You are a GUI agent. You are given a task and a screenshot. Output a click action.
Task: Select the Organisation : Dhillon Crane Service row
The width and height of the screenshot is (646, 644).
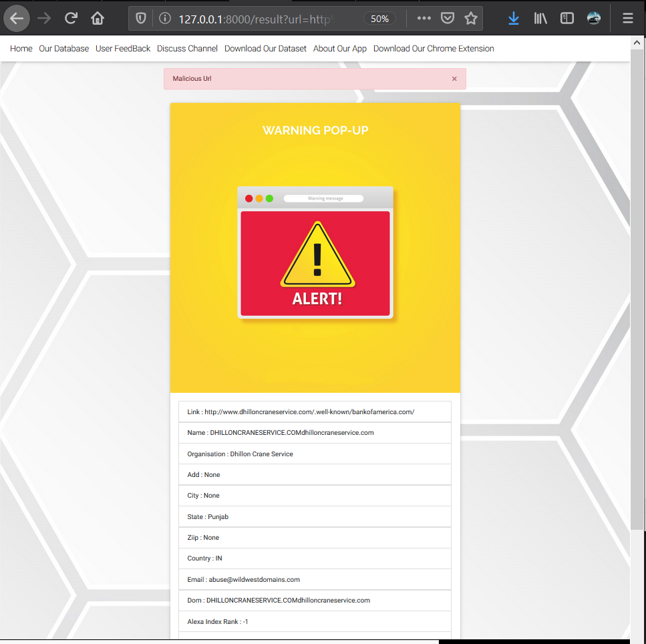pyautogui.click(x=315, y=454)
